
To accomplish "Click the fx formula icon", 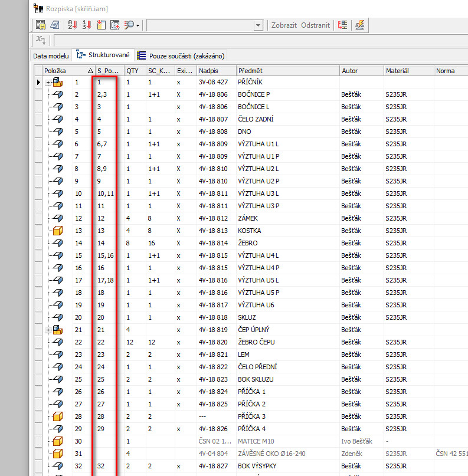I will (x=40, y=40).
